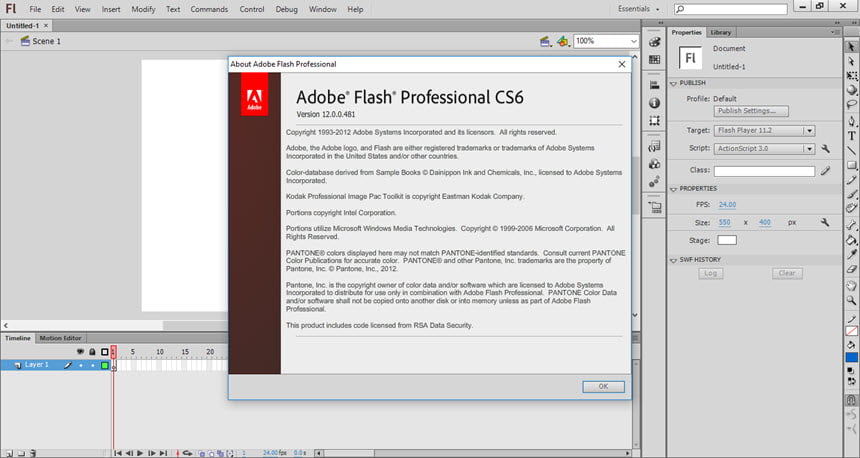Screen dimensions: 860x458
Task: Collapse the PUBLISH section
Action: [674, 83]
